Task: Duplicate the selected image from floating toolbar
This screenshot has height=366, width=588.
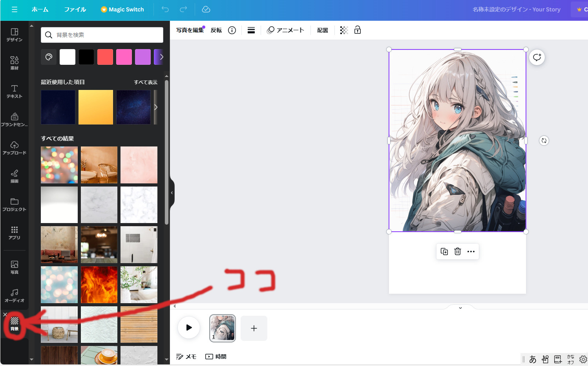Action: 444,251
